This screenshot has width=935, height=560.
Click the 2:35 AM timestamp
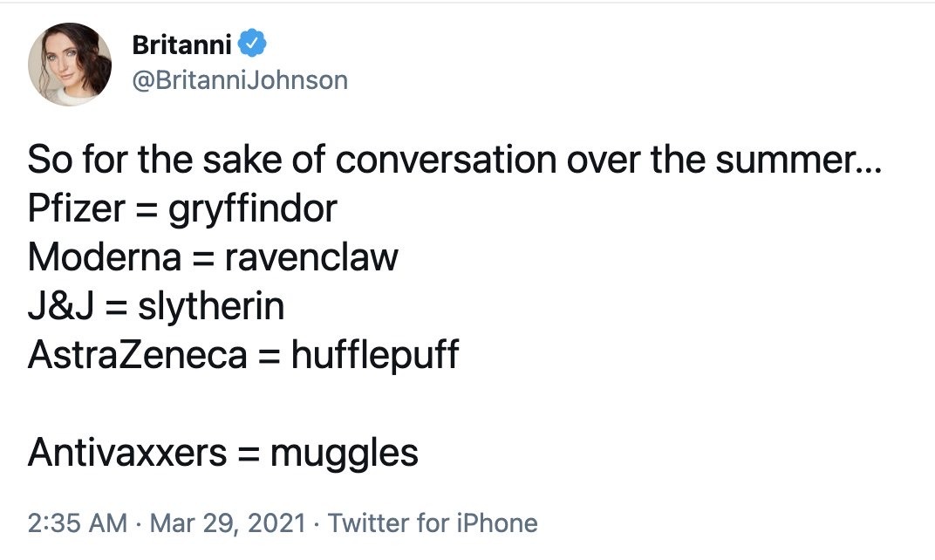pos(78,523)
